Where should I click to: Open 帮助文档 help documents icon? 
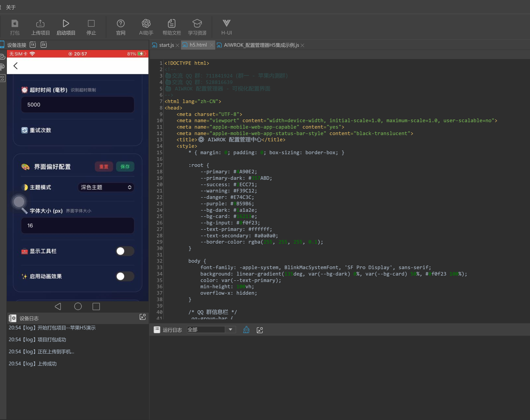[x=172, y=24]
